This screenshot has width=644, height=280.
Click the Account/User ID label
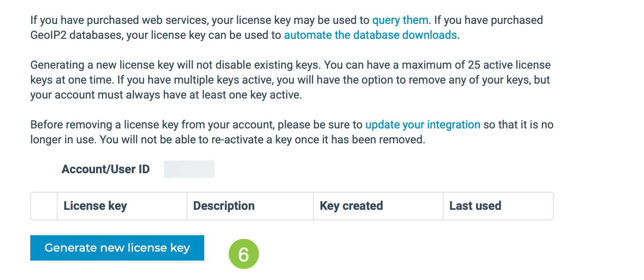(x=105, y=169)
